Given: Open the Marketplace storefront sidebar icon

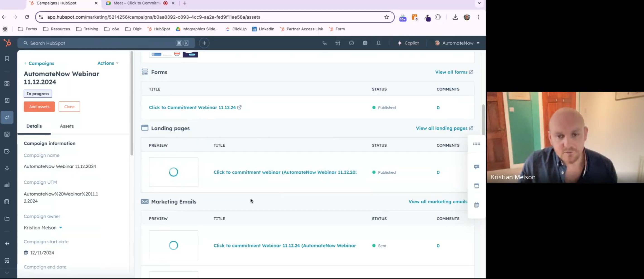Looking at the screenshot, I should [x=7, y=260].
